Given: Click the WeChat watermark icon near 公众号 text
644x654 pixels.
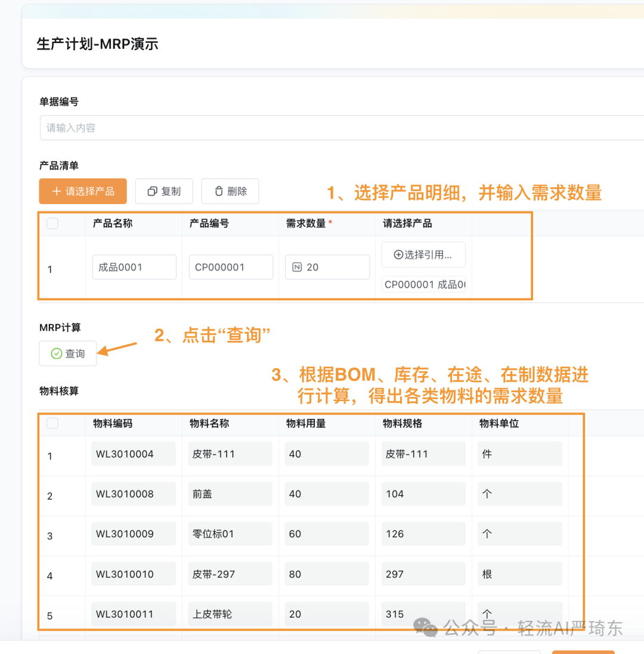Looking at the screenshot, I should point(425,627).
